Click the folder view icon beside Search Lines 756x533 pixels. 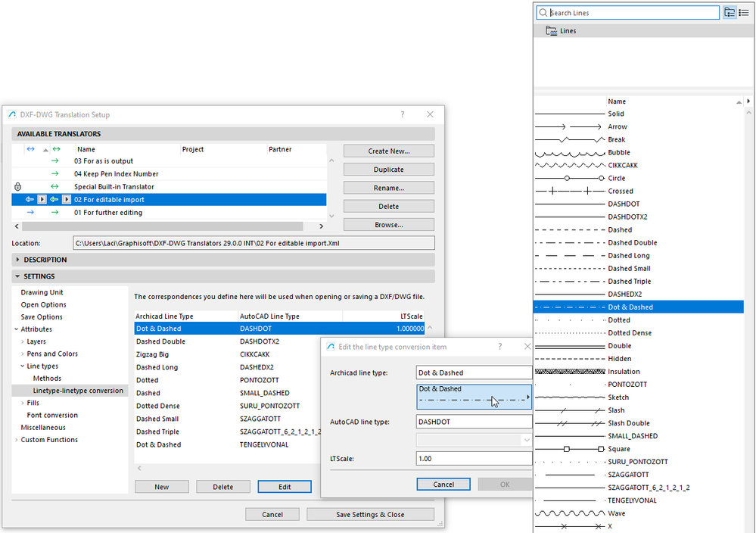730,13
